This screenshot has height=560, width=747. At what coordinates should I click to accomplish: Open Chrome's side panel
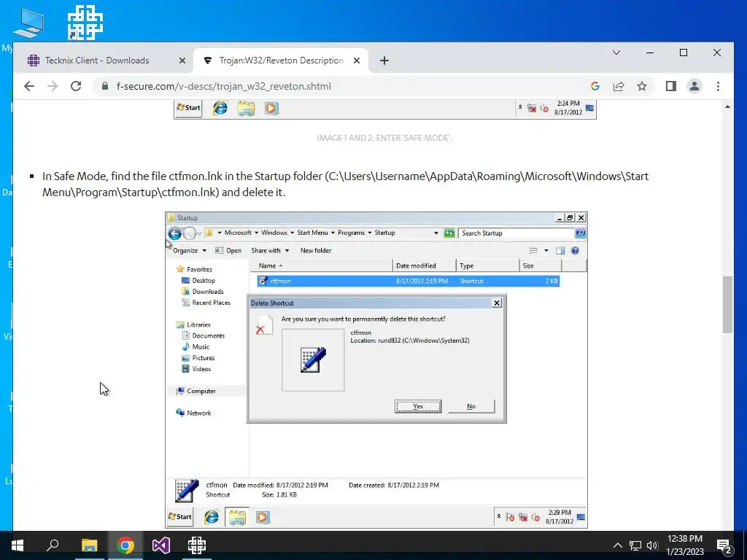pos(671,86)
